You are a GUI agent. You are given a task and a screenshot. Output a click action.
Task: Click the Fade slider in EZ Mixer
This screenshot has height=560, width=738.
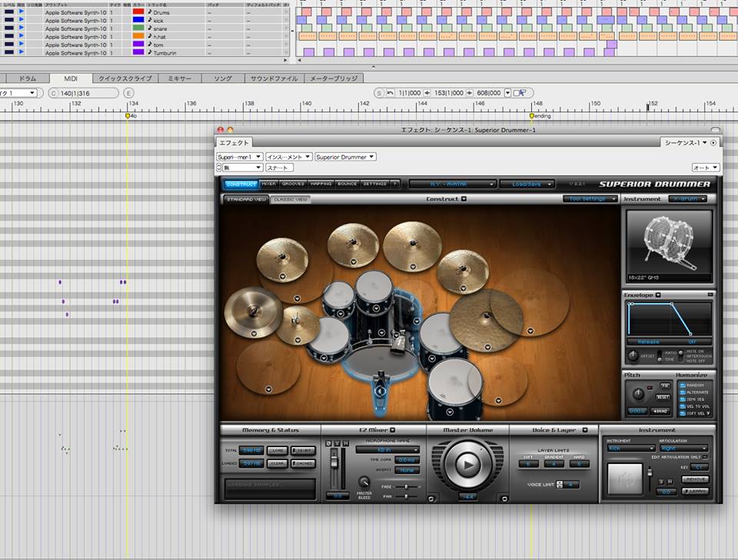tap(406, 487)
